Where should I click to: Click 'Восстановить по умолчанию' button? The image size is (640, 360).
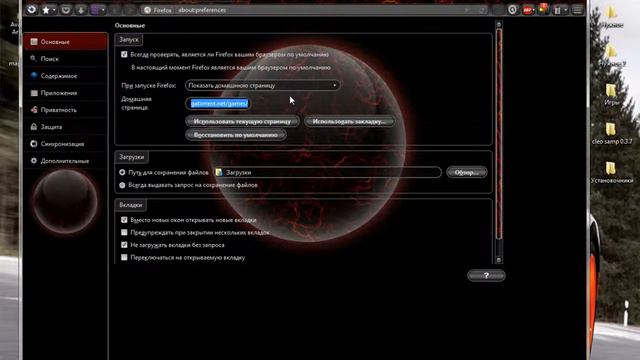236,135
